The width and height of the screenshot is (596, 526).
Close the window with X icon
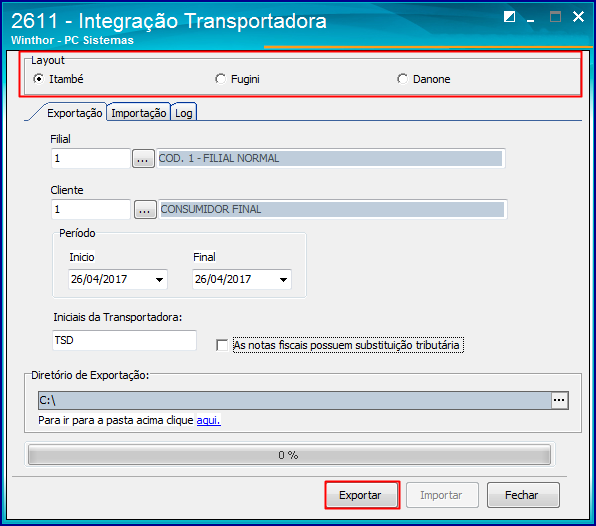(579, 17)
